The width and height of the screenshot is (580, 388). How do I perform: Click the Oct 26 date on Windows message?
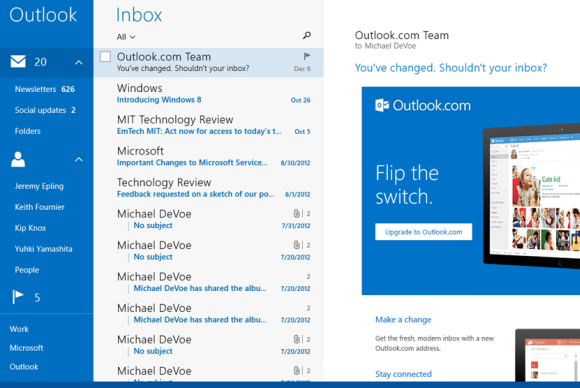300,100
